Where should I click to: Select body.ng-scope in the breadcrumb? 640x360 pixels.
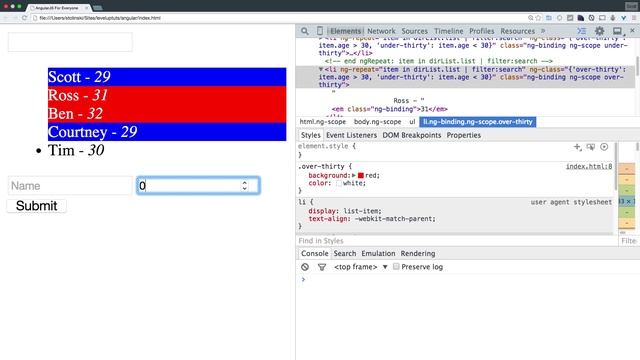coord(377,122)
